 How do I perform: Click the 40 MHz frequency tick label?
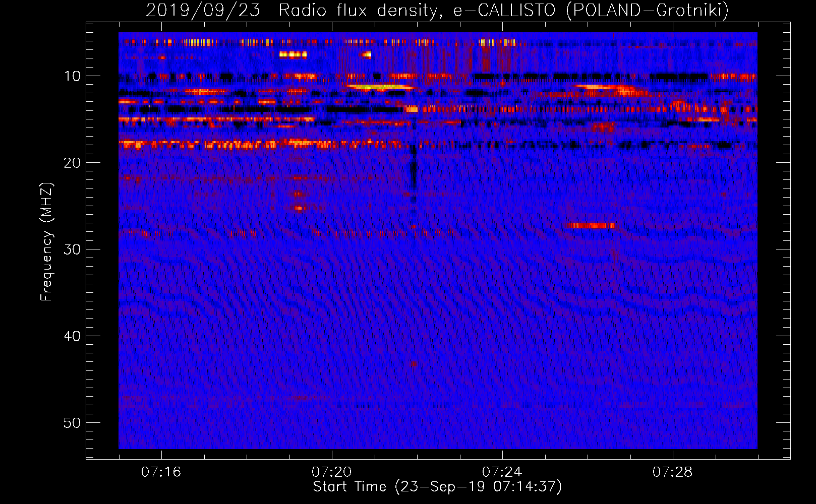(x=72, y=336)
